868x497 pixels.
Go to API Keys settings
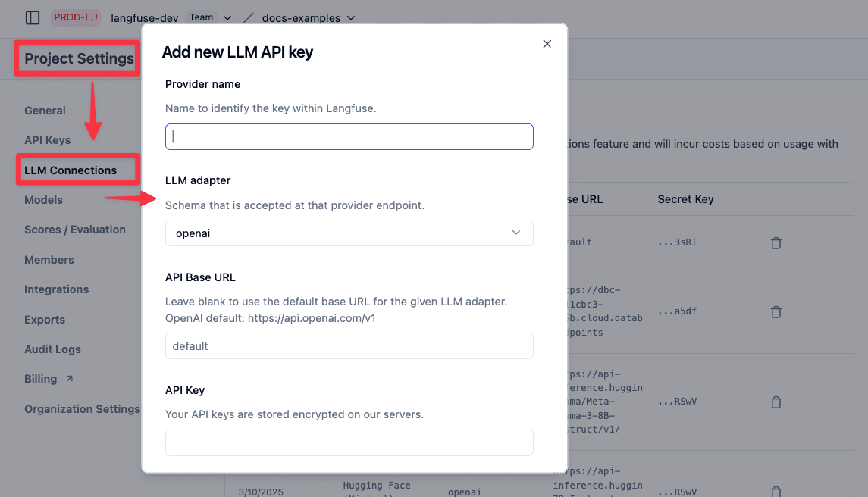[48, 140]
